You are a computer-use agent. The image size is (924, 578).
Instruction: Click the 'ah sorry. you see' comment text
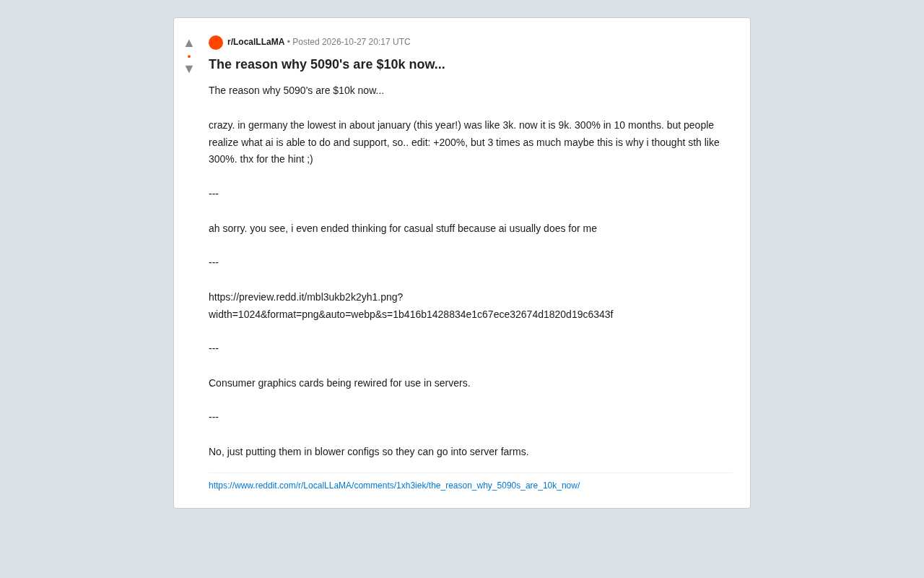(x=403, y=228)
